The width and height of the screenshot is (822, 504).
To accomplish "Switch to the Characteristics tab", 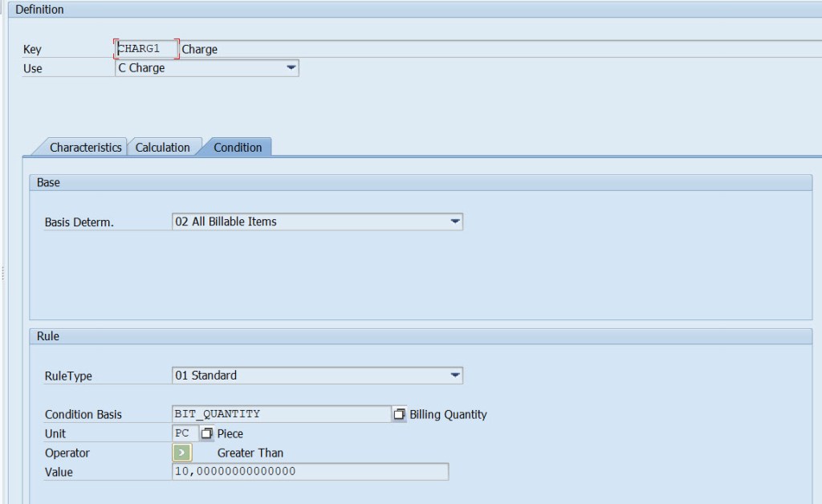I will (x=85, y=147).
